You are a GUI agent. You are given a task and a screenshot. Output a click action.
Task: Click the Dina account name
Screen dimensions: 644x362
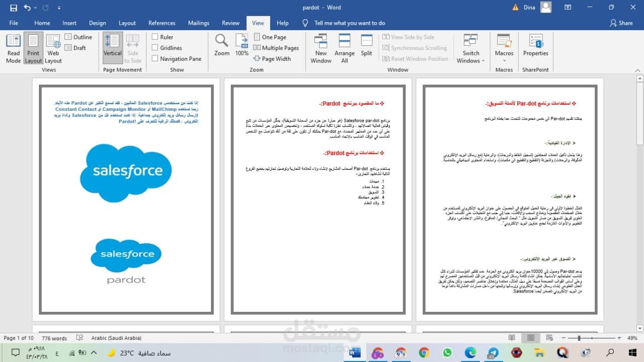click(529, 8)
